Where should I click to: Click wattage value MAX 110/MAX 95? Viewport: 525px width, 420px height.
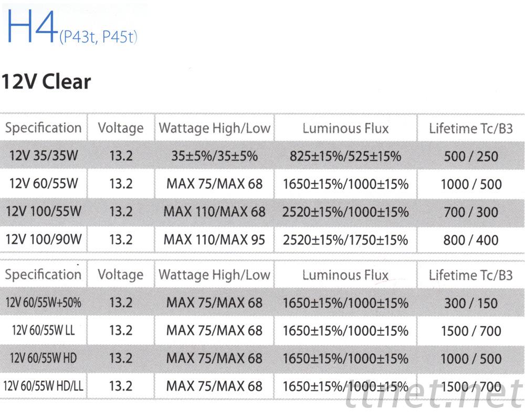click(214, 240)
